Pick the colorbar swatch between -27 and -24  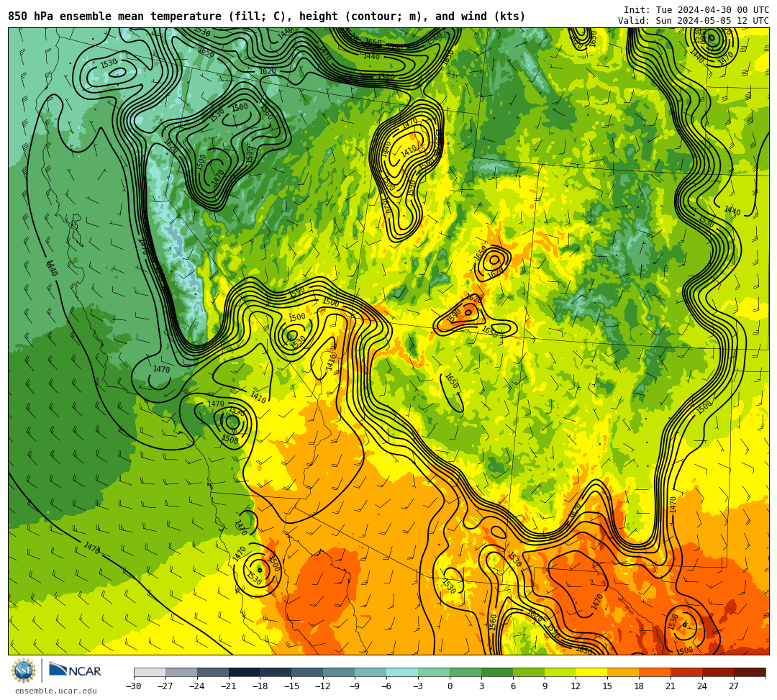(x=181, y=673)
